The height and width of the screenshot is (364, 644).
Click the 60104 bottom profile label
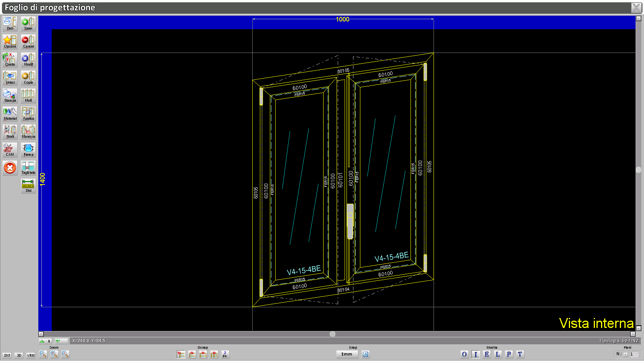343,290
